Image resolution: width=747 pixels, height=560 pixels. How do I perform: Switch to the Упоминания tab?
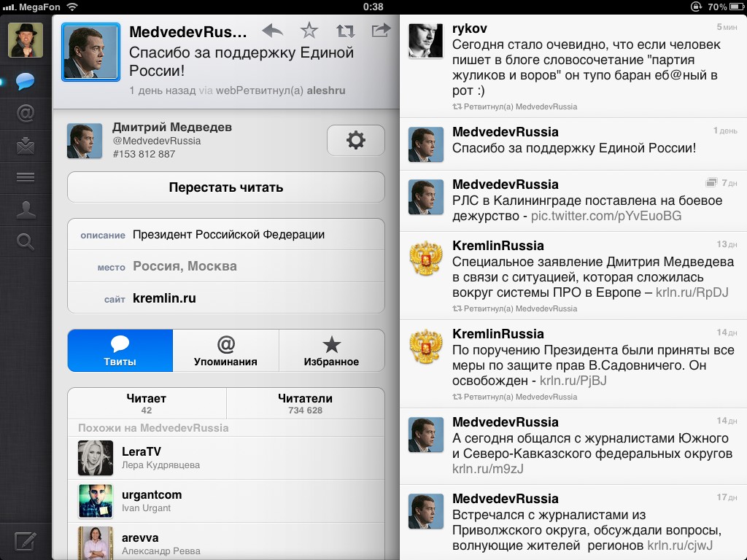(x=225, y=351)
